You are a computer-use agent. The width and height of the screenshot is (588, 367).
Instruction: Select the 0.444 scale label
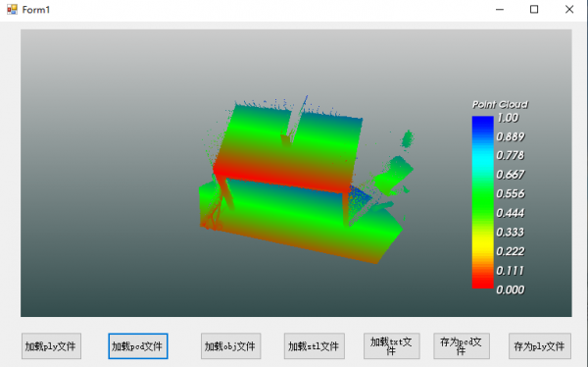pos(510,213)
